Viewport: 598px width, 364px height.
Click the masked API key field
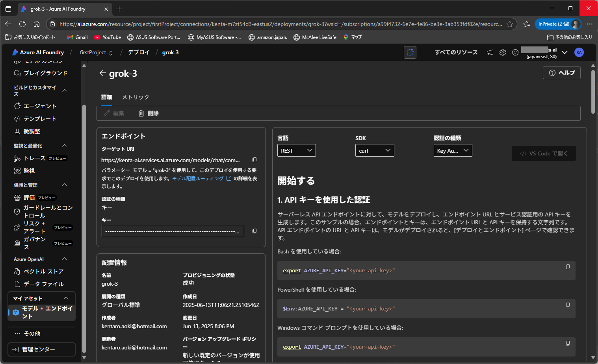click(173, 231)
